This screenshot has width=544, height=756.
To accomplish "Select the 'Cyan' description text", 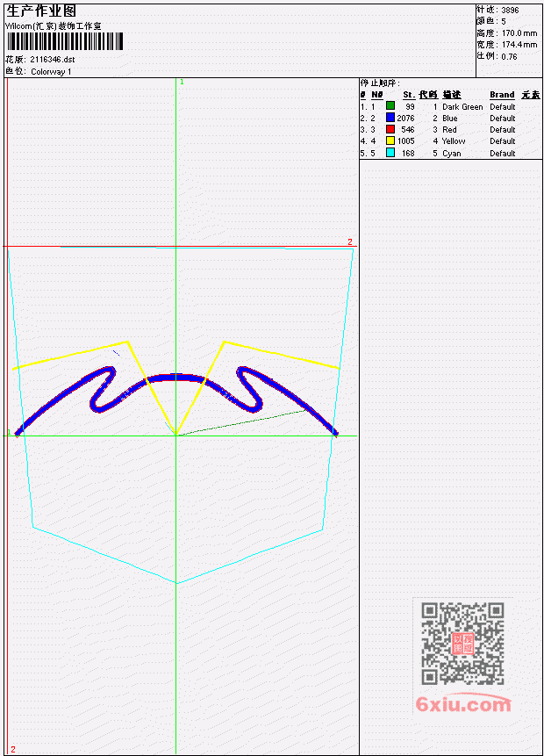I will (x=452, y=154).
